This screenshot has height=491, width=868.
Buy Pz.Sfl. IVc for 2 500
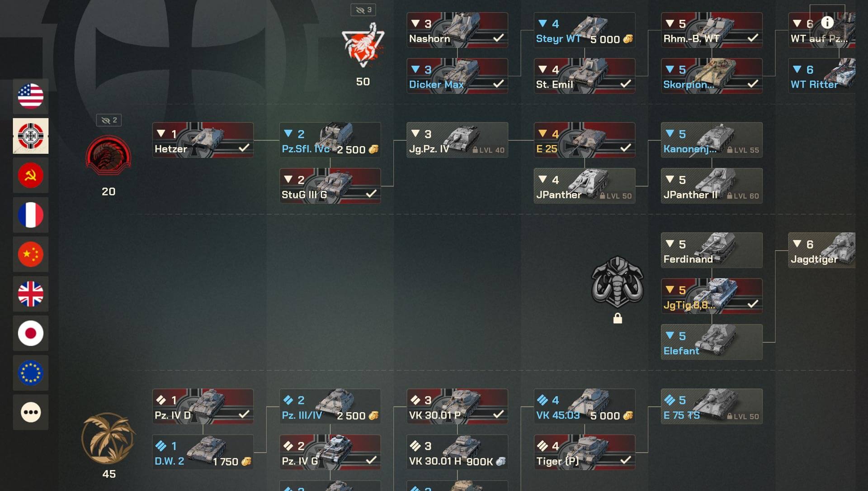[330, 140]
